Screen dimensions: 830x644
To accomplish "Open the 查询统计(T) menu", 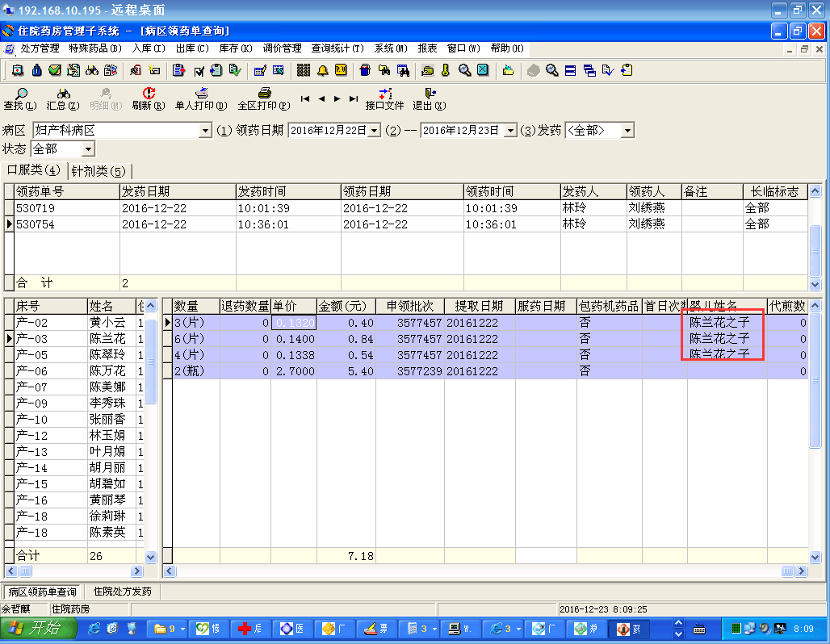I will click(x=337, y=48).
